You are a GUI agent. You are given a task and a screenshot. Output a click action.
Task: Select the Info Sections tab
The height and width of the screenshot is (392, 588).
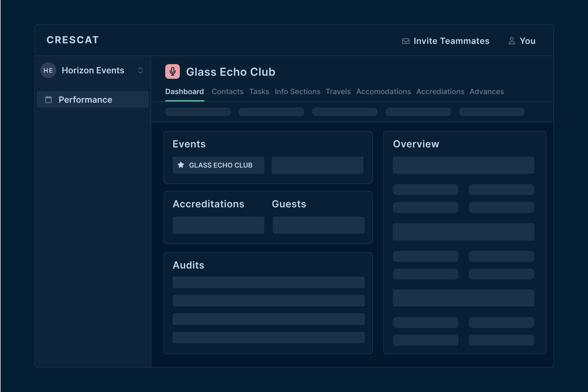coord(298,91)
